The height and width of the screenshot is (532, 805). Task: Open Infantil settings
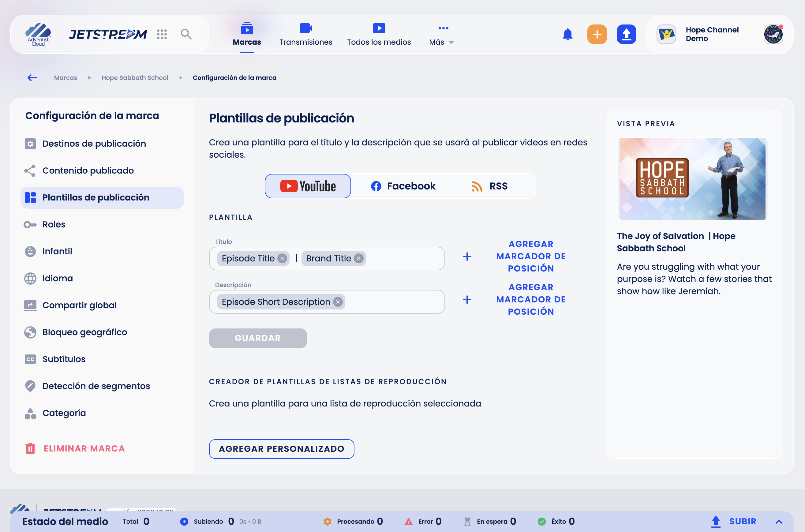click(102, 251)
